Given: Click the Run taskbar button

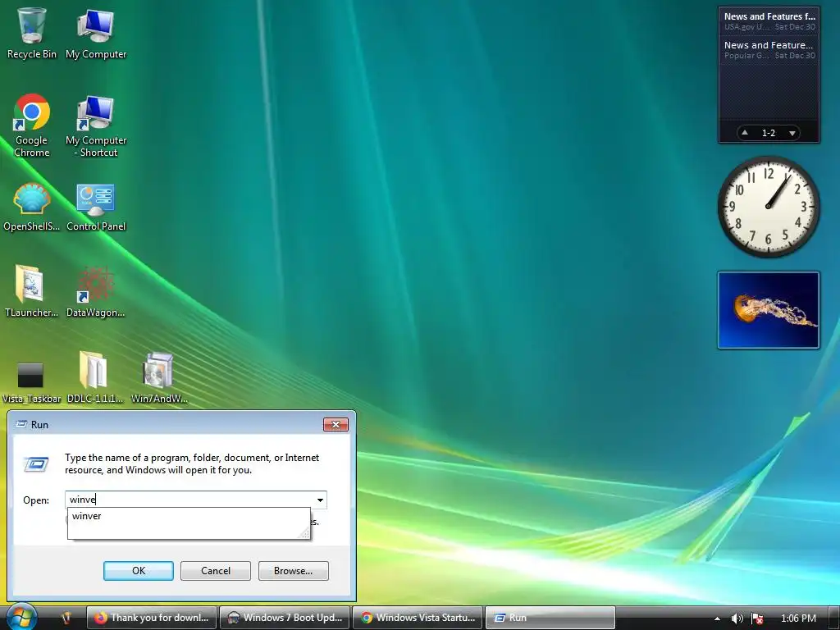Looking at the screenshot, I should coord(550,618).
